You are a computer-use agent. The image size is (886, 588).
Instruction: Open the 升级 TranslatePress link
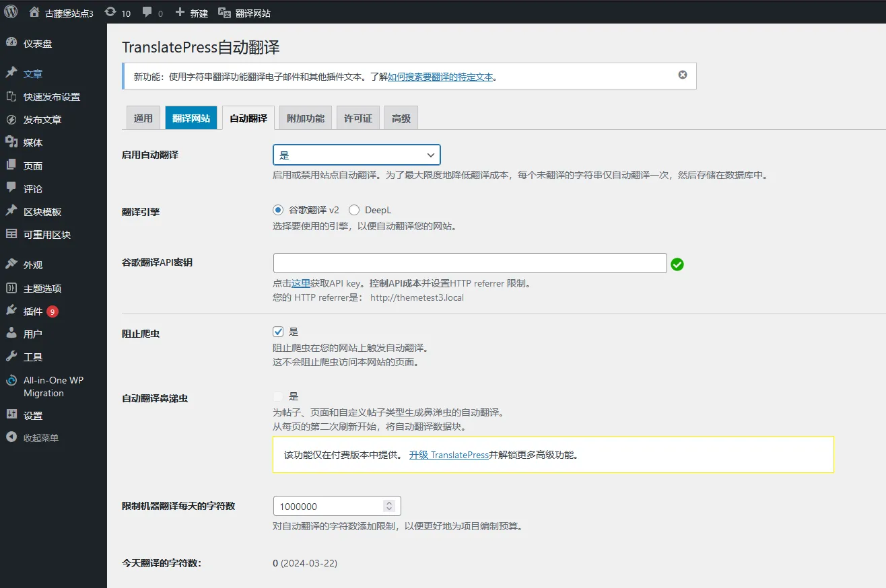coord(448,455)
